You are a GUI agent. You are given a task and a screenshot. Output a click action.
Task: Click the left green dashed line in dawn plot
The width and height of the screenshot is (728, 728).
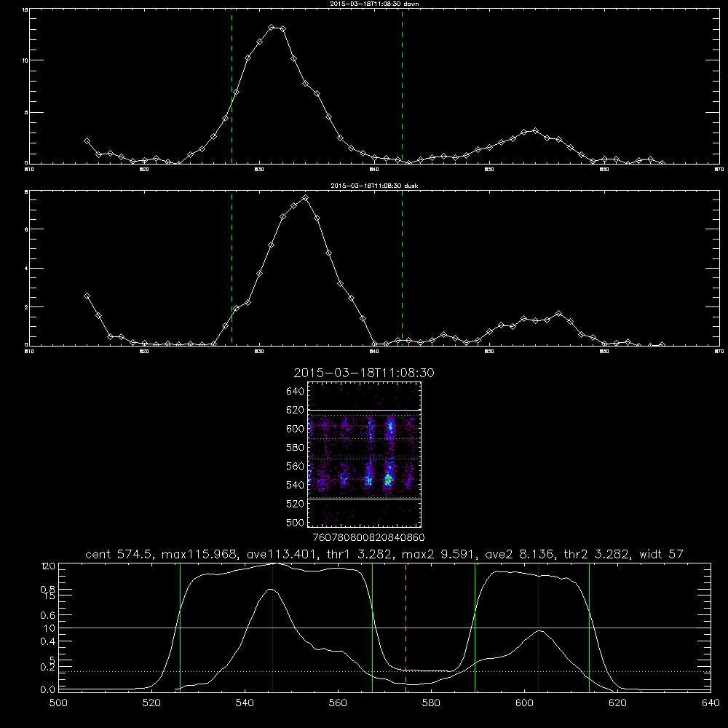tap(232, 86)
